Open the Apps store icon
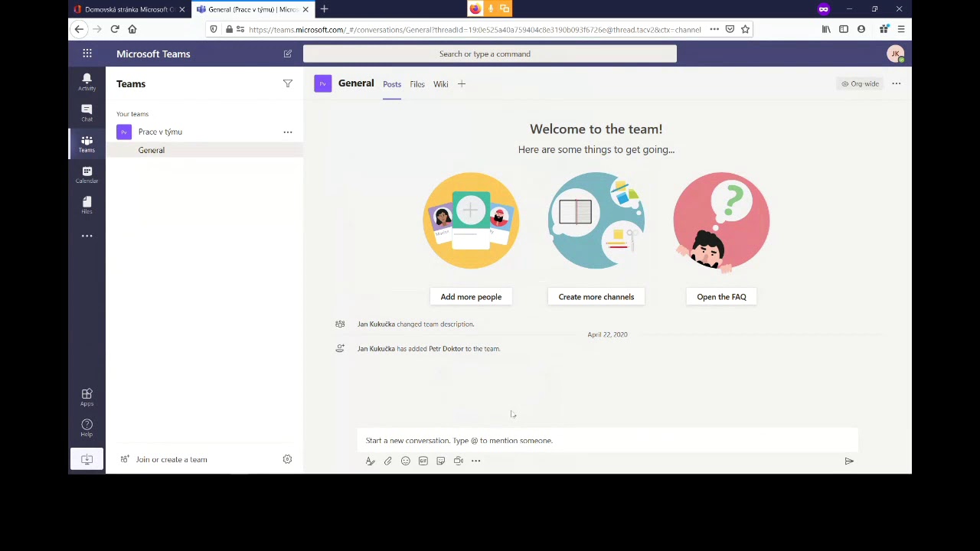This screenshot has width=980, height=551. [87, 397]
